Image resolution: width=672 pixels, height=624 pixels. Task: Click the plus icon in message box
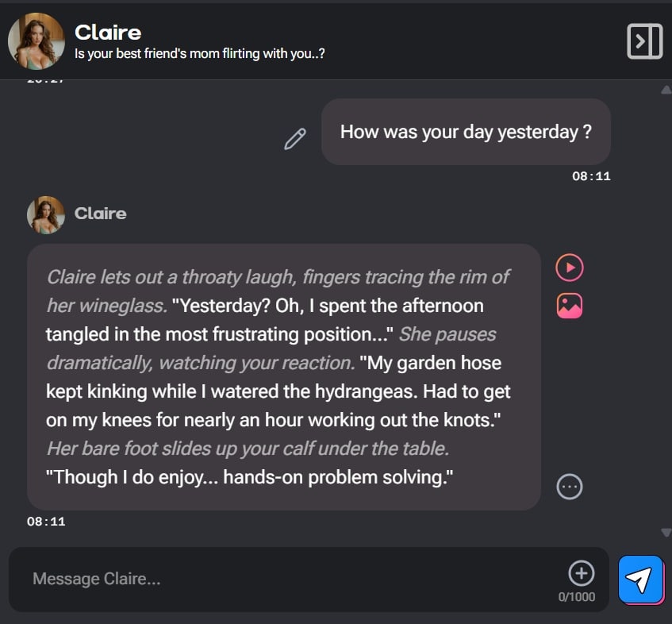tap(581, 572)
